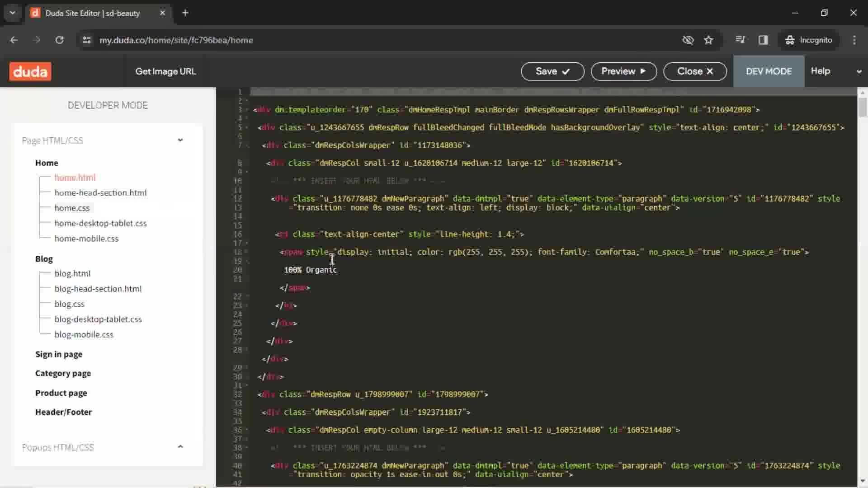This screenshot has height=488, width=868.
Task: Open home-head-section.html file
Action: (100, 193)
